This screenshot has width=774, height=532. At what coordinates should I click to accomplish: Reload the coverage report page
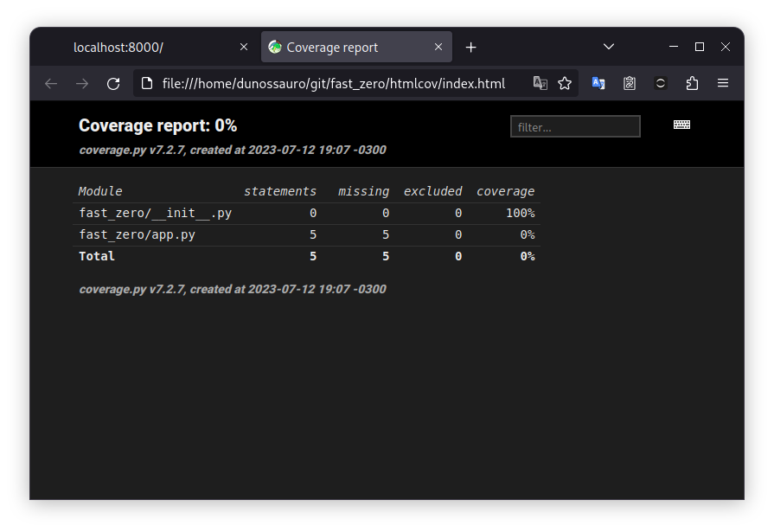[113, 84]
